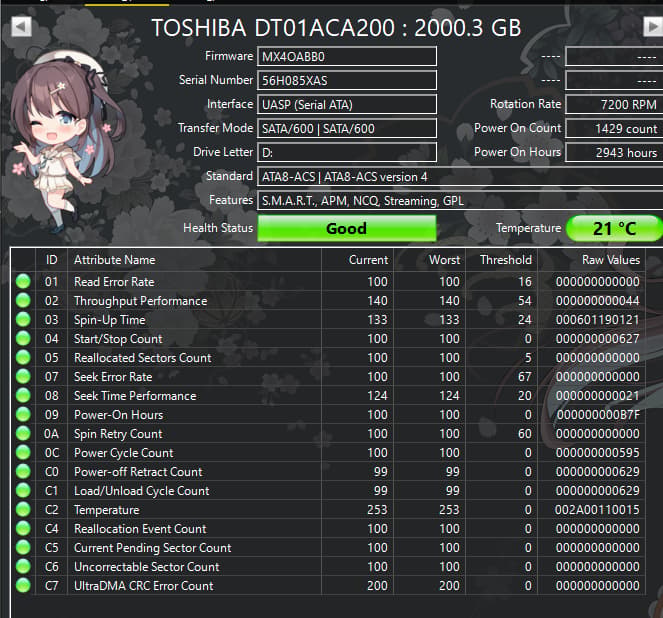This screenshot has width=663, height=618.
Task: Select the Start/Stop Count attribute name
Action: pyautogui.click(x=118, y=339)
